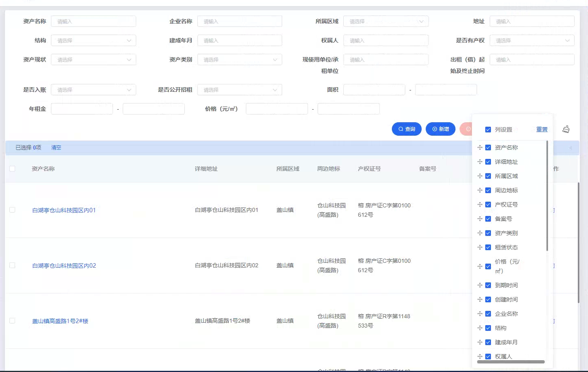Uncheck the 资产名称 column checkbox
The image size is (588, 372).
point(488,147)
